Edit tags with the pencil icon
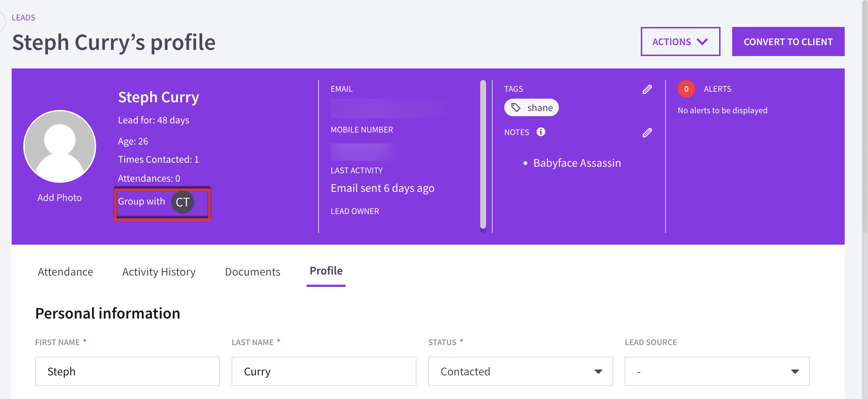868x399 pixels. click(647, 89)
